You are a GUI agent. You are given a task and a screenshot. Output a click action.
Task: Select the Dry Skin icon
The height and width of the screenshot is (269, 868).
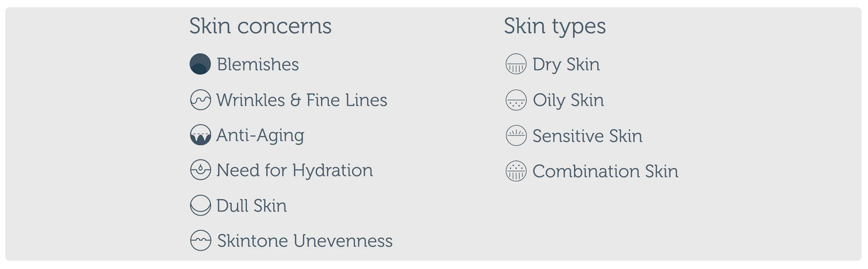pyautogui.click(x=516, y=64)
